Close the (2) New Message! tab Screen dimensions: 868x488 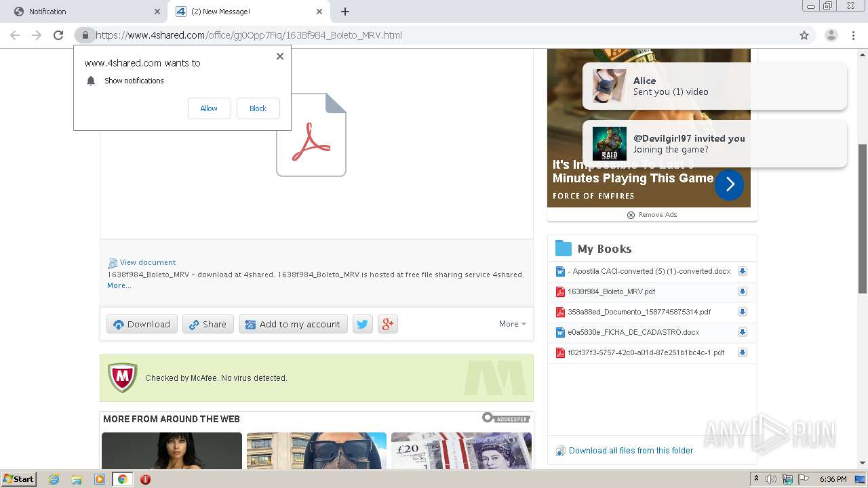319,12
